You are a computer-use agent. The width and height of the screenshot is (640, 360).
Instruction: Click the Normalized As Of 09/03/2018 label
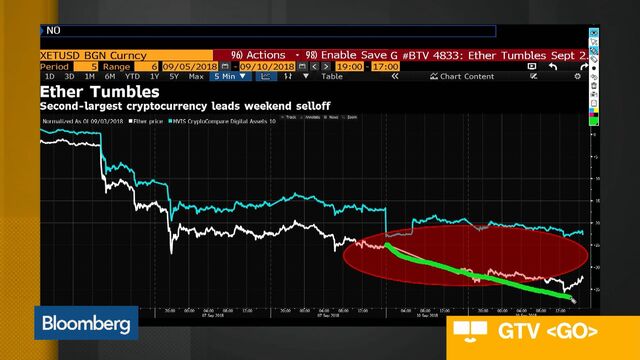(x=83, y=121)
